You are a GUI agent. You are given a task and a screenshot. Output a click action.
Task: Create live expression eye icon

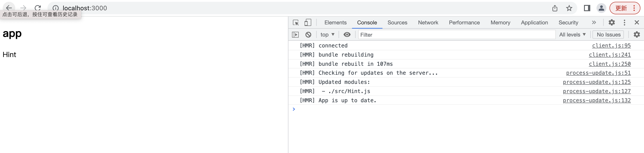tap(347, 35)
